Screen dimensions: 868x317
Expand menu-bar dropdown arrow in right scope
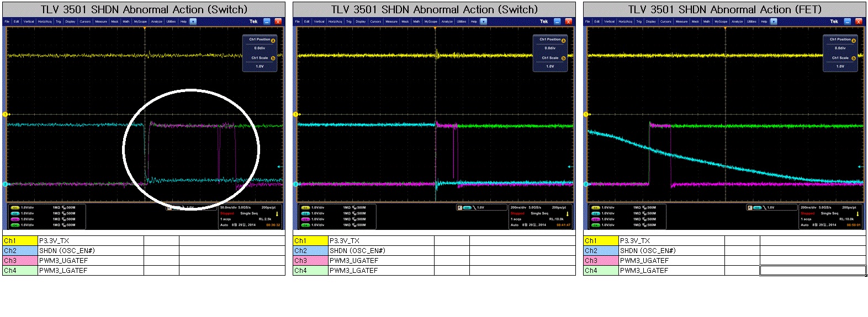[774, 22]
